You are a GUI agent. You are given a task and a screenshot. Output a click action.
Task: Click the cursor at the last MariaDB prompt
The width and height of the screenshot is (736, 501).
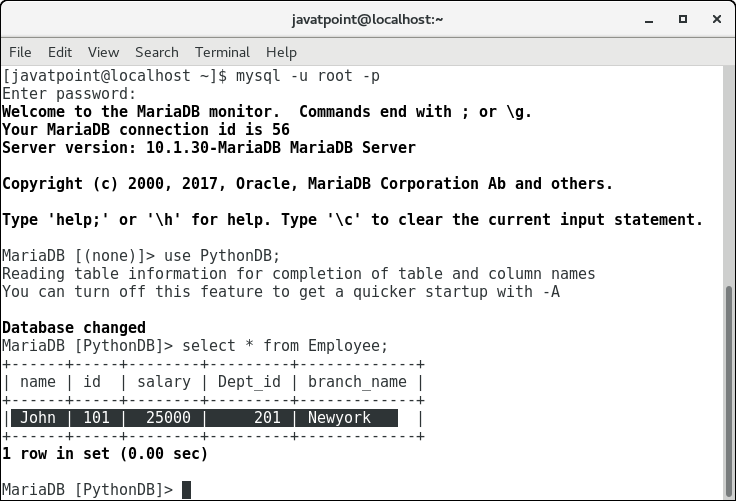click(x=186, y=490)
